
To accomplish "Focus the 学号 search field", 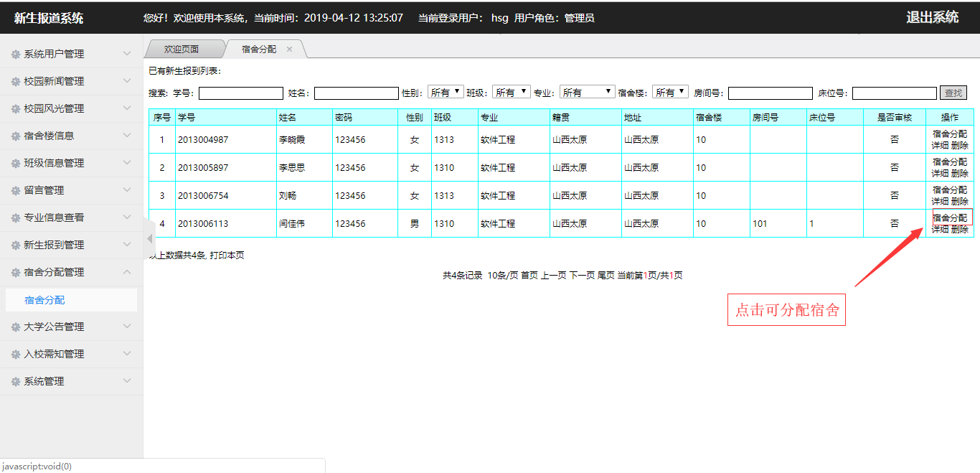I will pos(241,93).
